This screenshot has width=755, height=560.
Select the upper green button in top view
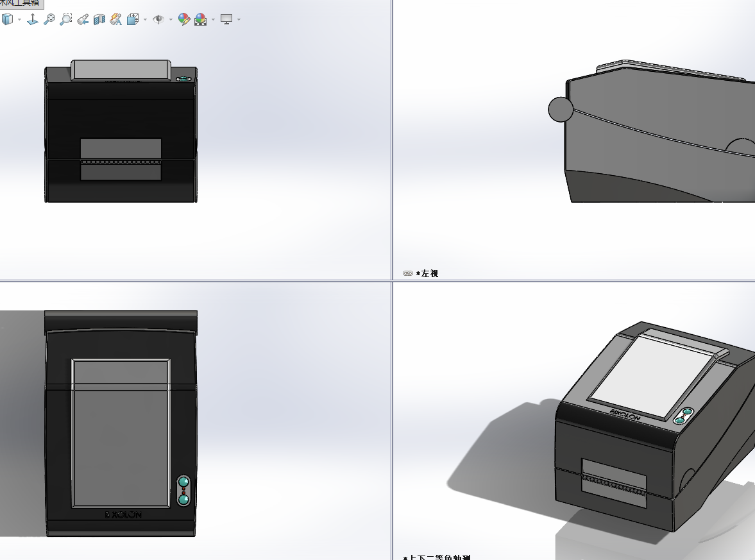point(183,482)
